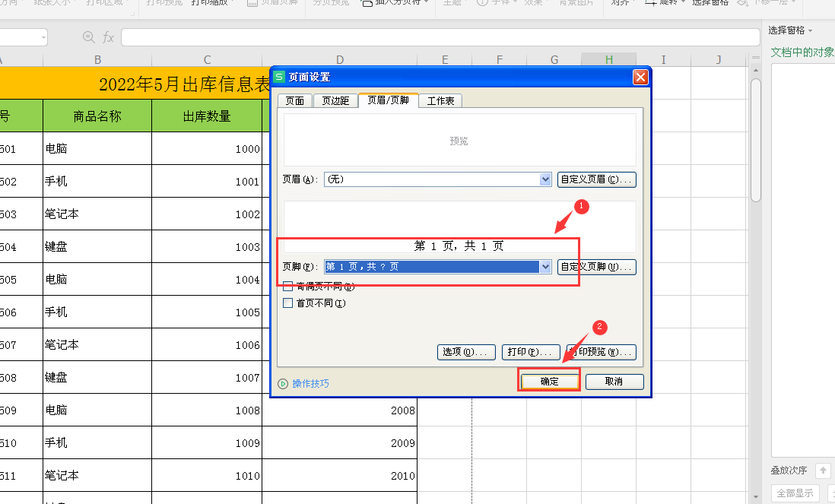835x504 pixels.
Task: Click the 全部显示 button in selection pane
Action: 795,493
